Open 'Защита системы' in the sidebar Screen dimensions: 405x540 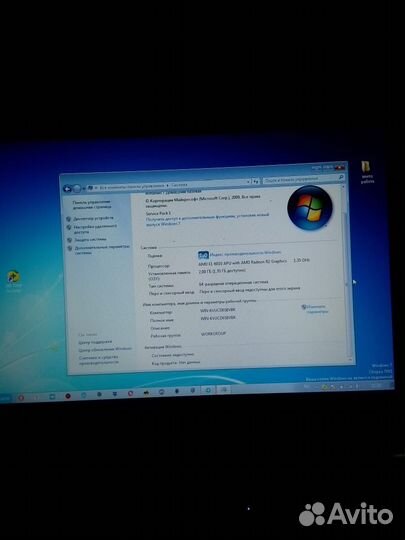(90, 239)
